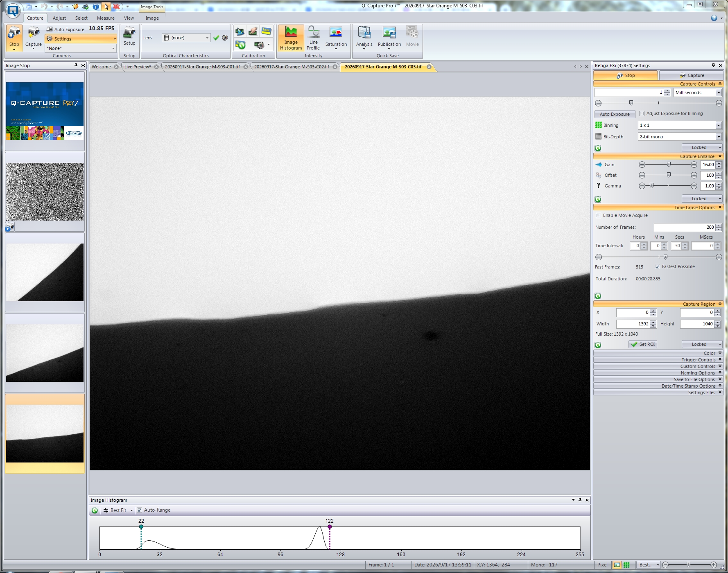This screenshot has height=573, width=728.
Task: Open lens settings gear icon
Action: click(225, 38)
